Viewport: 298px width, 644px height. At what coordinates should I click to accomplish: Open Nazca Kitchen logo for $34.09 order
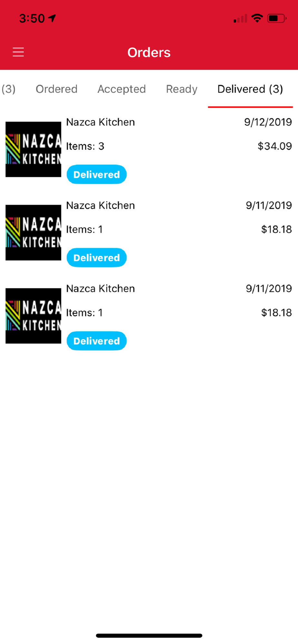(x=33, y=149)
